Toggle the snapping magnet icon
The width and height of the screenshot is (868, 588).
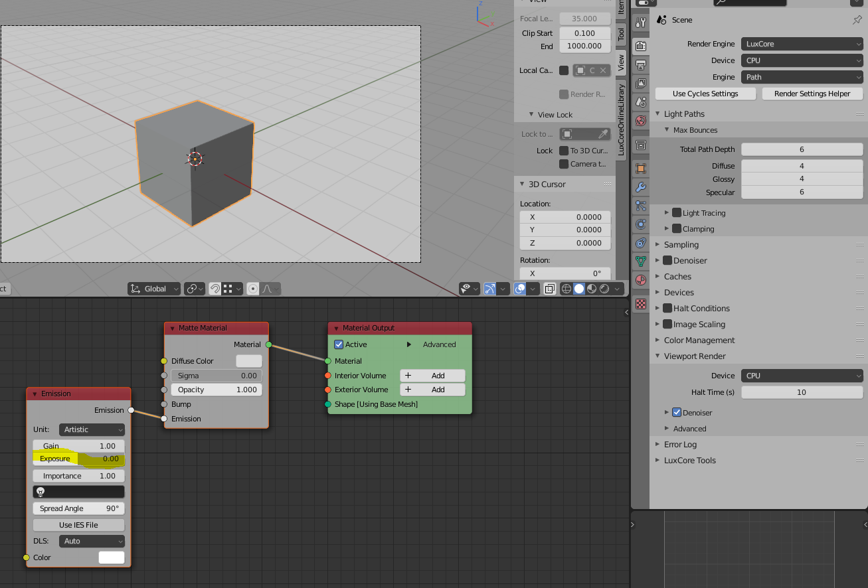pos(215,289)
